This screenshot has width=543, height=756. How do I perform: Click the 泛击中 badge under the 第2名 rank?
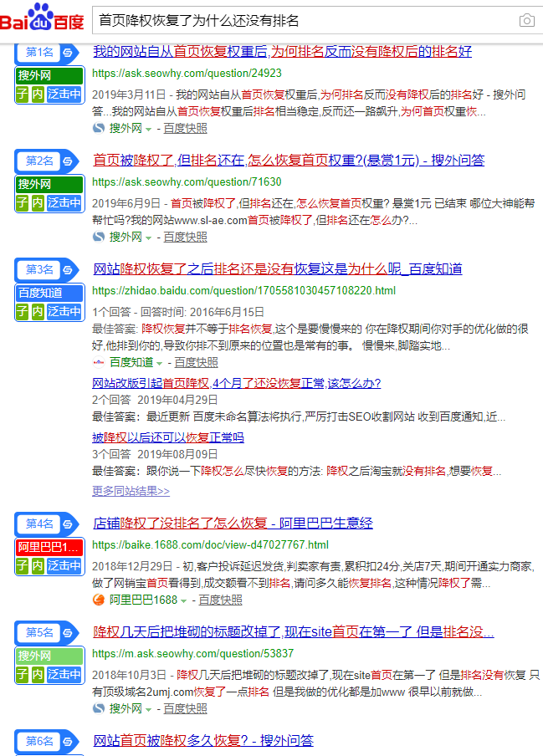click(x=64, y=202)
